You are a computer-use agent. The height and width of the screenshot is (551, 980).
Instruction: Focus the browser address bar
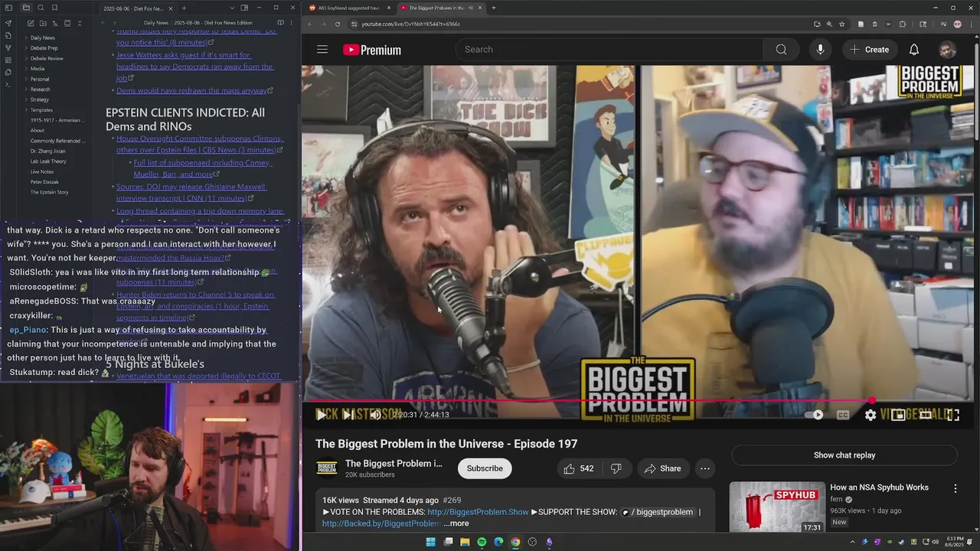(x=582, y=24)
